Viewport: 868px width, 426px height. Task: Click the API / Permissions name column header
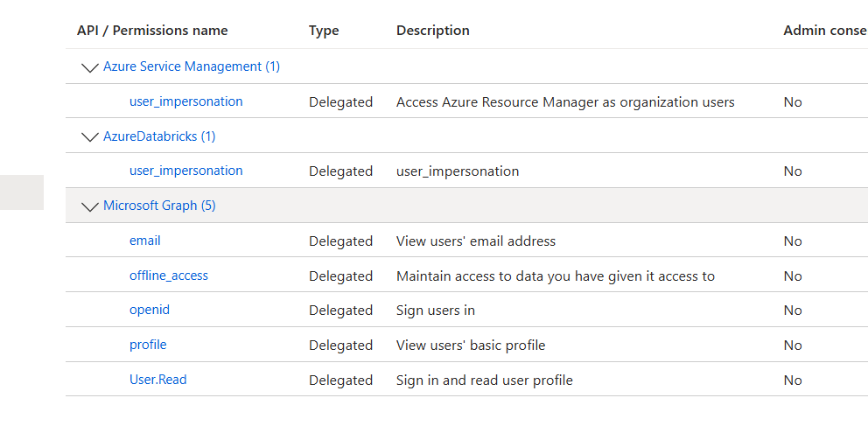[x=152, y=31]
